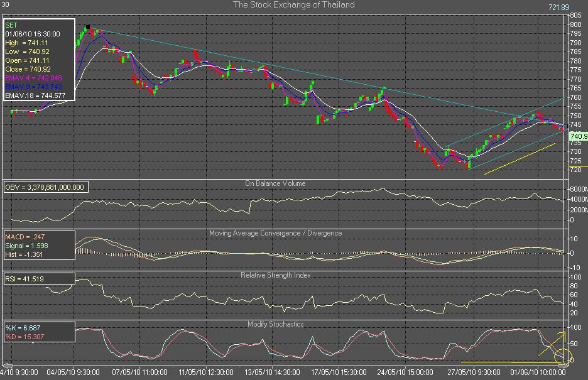Screen dimensions: 588x380
Task: Click the '721.89' value in the top-right corner
Action: coord(558,7)
